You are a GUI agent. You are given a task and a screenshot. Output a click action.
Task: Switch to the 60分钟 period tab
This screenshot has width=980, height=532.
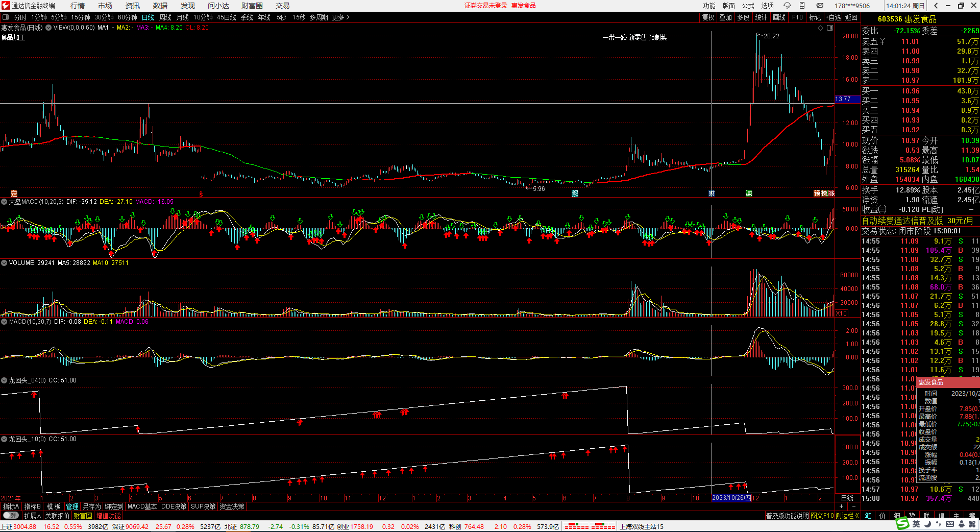click(x=128, y=17)
